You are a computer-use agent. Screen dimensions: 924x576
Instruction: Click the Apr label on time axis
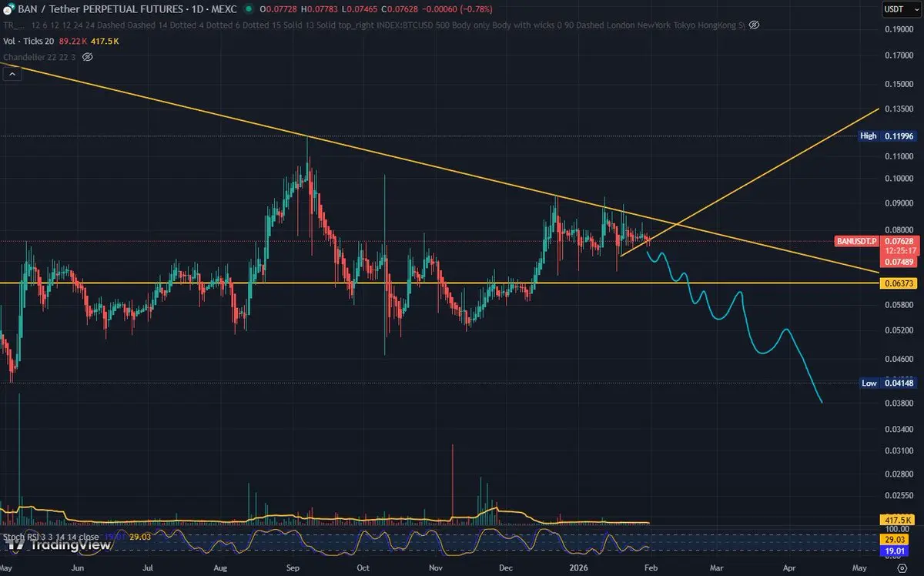789,567
